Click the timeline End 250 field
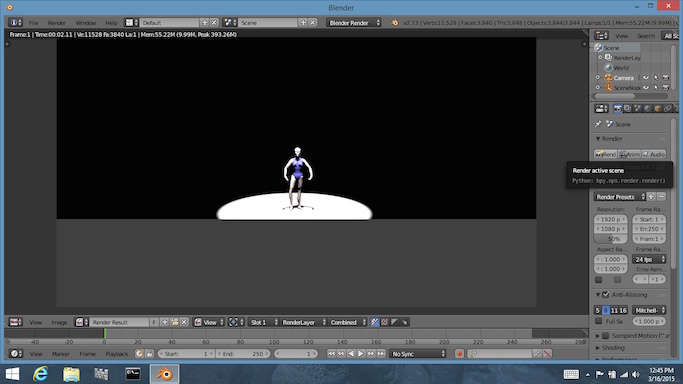683x384 pixels. (243, 354)
